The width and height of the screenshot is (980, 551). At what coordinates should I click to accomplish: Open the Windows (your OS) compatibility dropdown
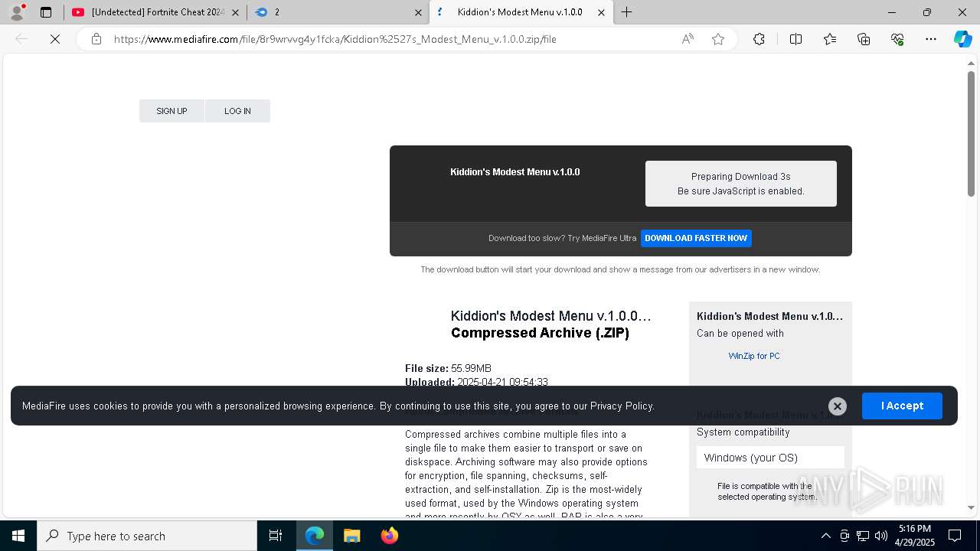coord(770,458)
